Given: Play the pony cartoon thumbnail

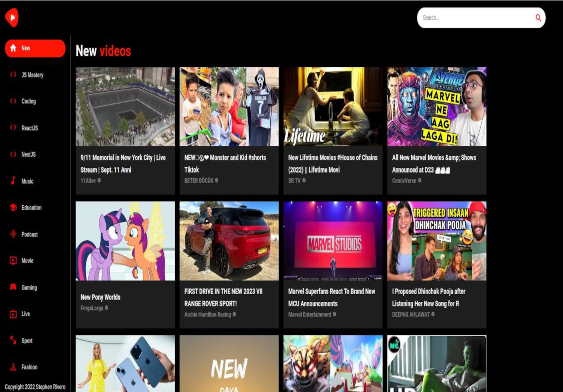Looking at the screenshot, I should [125, 241].
